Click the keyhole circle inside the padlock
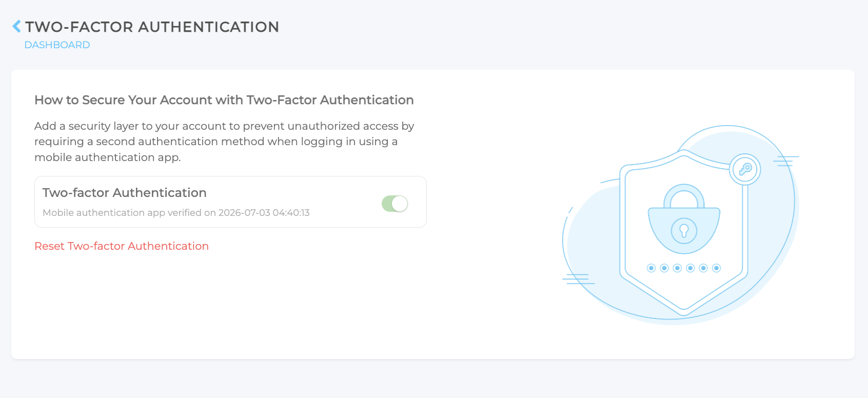 pos(684,231)
